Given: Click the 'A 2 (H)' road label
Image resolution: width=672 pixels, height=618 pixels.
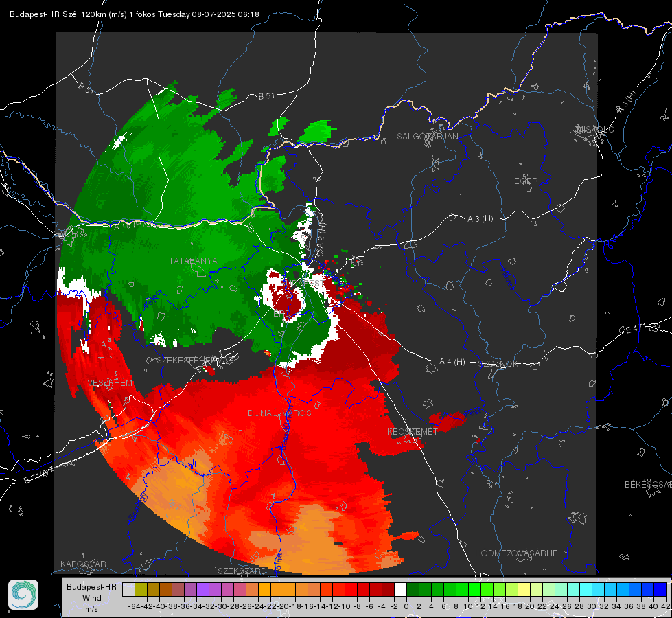Looking at the screenshot, I should pyautogui.click(x=321, y=236).
